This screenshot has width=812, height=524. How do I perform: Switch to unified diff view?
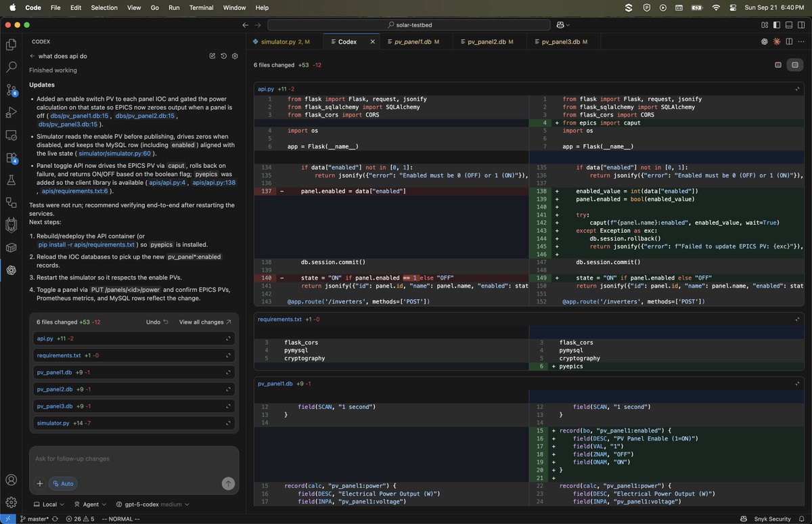(x=778, y=65)
